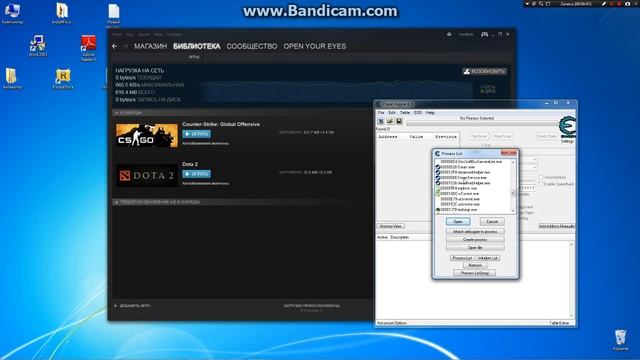Click the Value column header
This screenshot has width=640, height=360.
click(x=416, y=137)
